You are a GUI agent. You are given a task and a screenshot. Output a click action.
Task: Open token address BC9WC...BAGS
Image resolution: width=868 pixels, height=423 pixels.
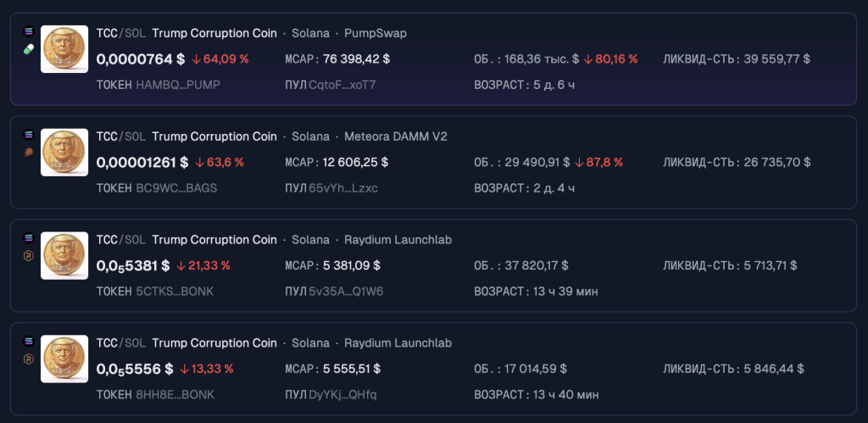coord(176,188)
